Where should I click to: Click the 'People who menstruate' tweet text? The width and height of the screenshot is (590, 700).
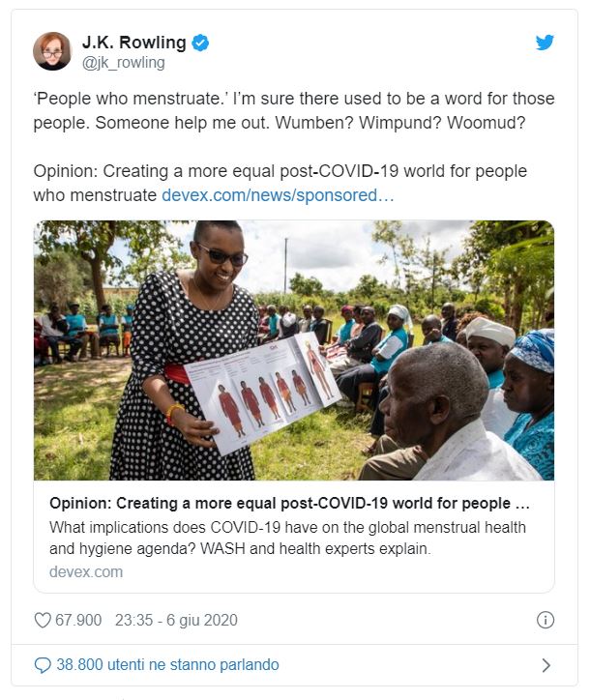[x=294, y=110]
